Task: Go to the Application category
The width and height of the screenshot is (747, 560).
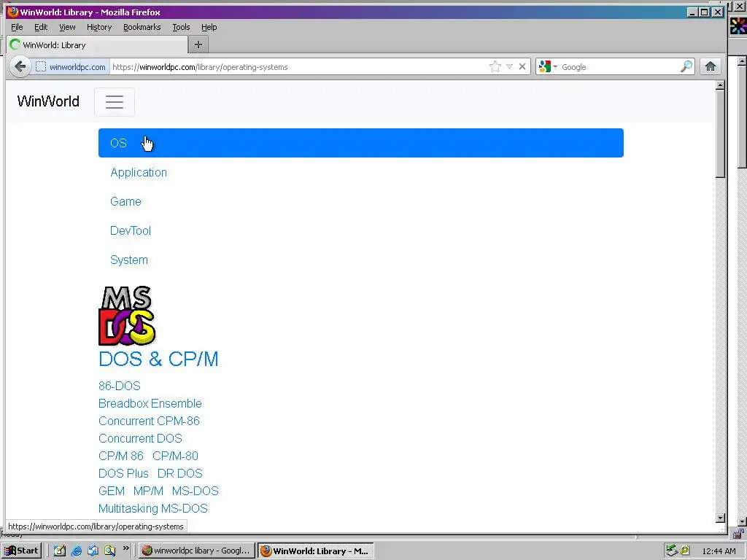Action: coord(139,172)
